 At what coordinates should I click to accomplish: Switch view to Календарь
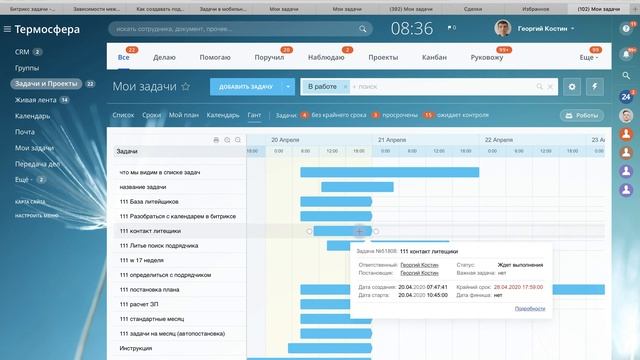pyautogui.click(x=223, y=115)
